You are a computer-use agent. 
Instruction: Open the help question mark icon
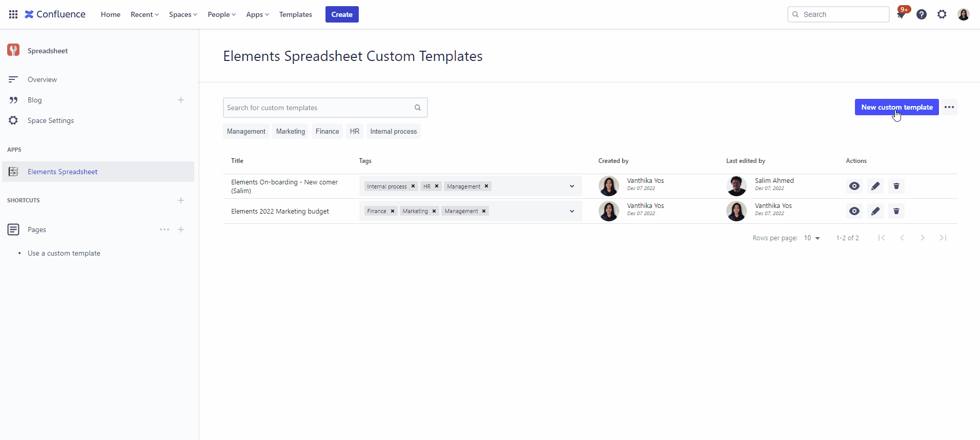pos(922,14)
